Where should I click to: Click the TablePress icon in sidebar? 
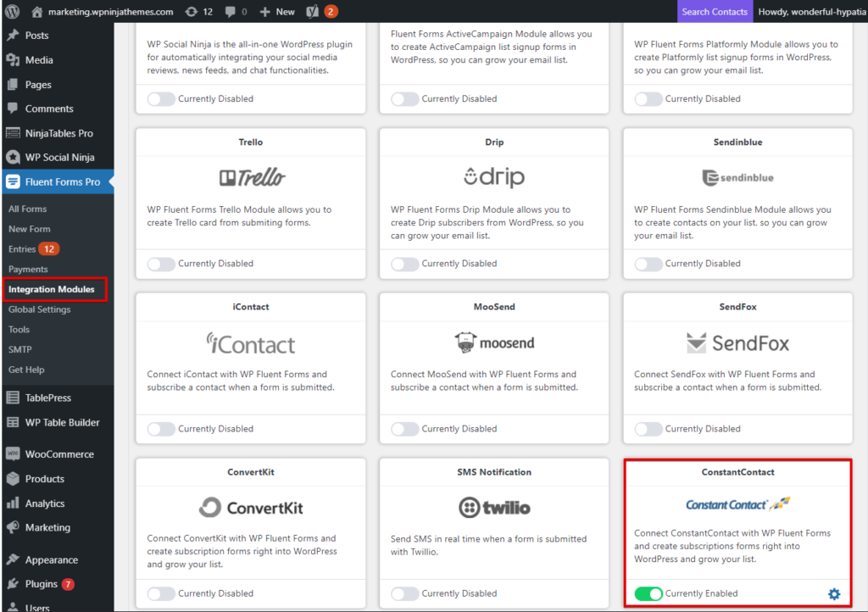[x=13, y=398]
